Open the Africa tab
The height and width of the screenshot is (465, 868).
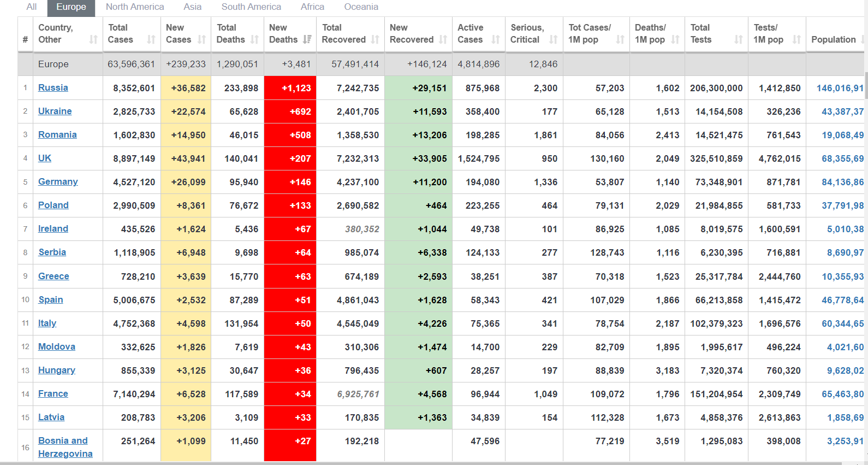click(312, 7)
